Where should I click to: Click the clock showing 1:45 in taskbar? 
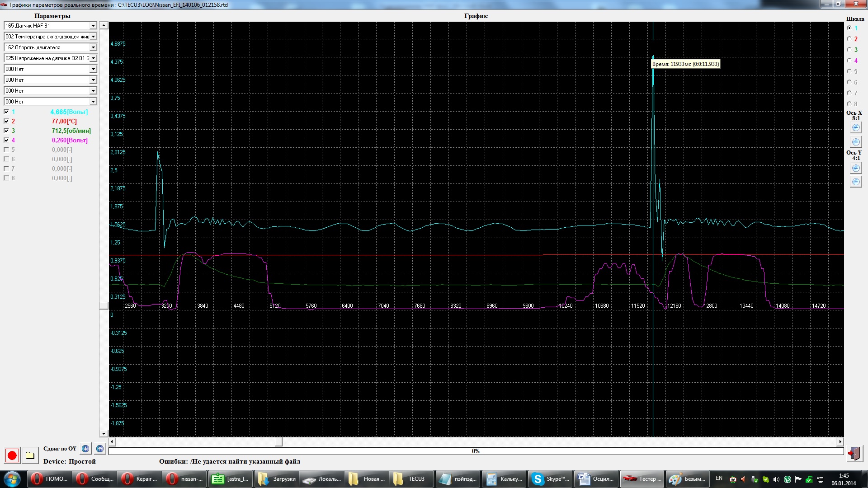coord(844,476)
